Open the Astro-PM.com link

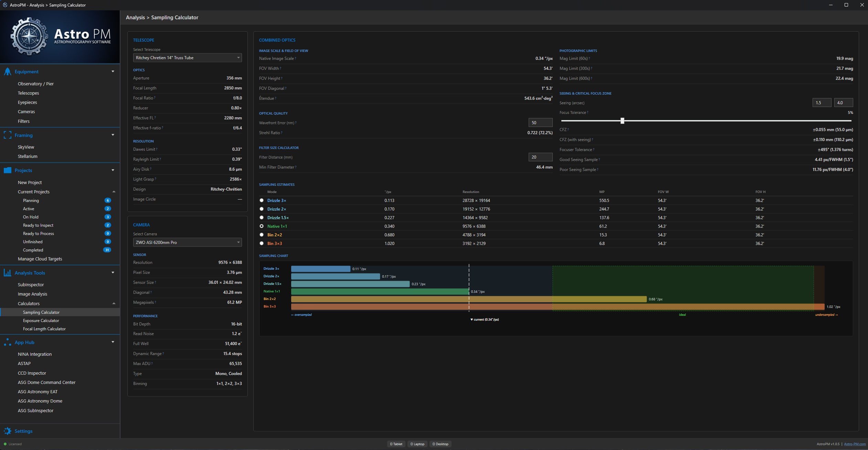pyautogui.click(x=854, y=444)
